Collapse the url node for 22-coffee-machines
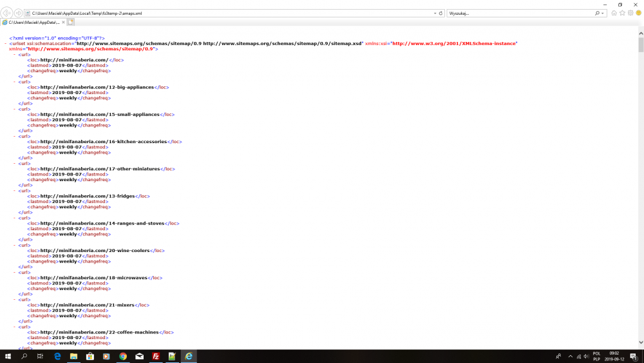The height and width of the screenshot is (363, 644). pyautogui.click(x=14, y=327)
